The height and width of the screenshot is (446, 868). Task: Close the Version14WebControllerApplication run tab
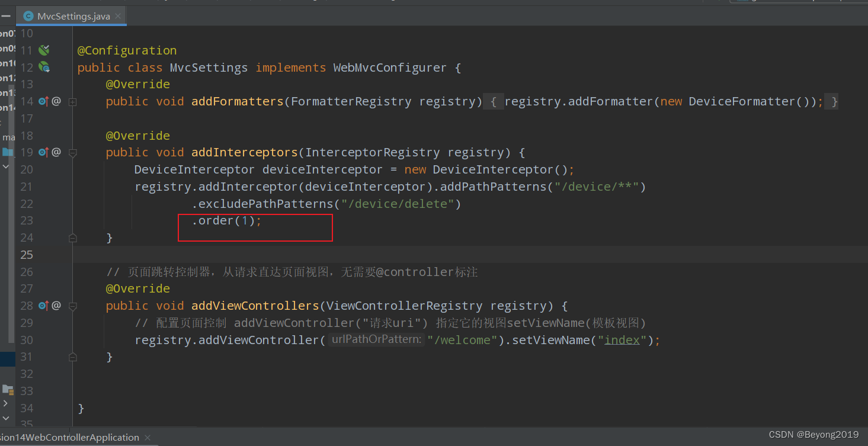(x=148, y=438)
